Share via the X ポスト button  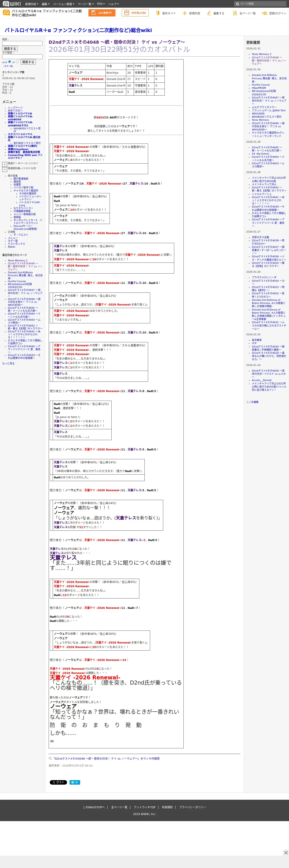coord(58,782)
